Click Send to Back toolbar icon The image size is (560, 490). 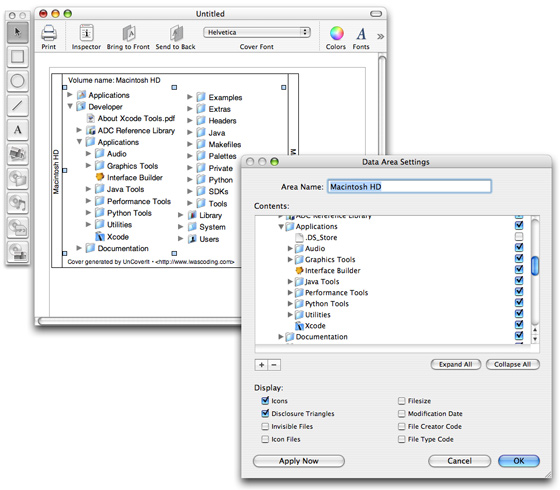tap(176, 33)
